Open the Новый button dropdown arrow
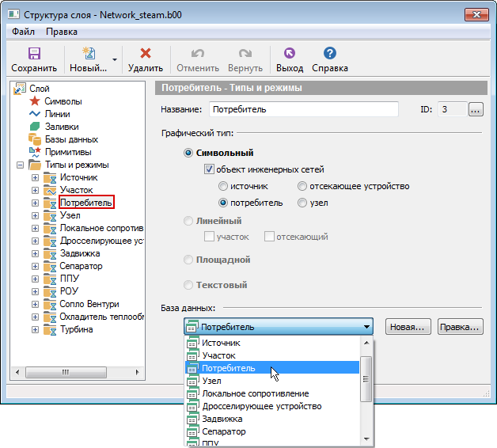497x448 pixels. [x=115, y=59]
